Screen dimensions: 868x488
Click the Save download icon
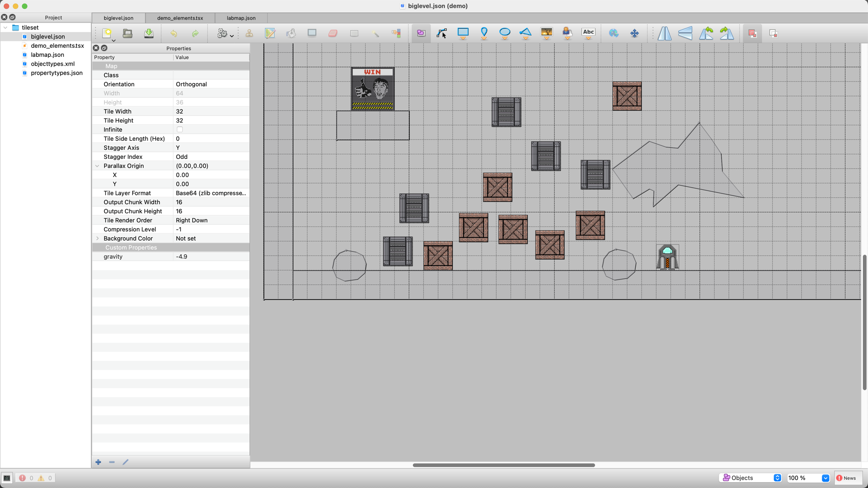coord(149,33)
